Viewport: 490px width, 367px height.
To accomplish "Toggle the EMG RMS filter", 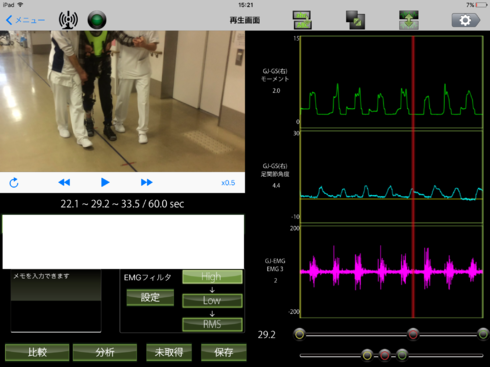I will (x=212, y=324).
